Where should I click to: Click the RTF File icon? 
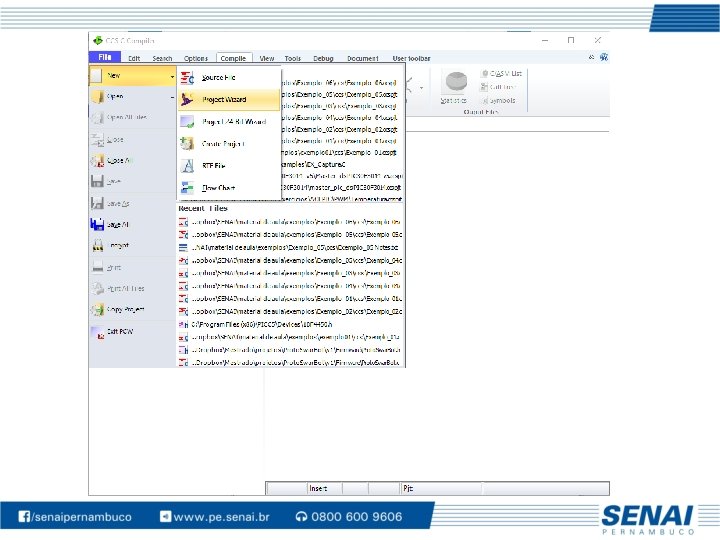(187, 166)
